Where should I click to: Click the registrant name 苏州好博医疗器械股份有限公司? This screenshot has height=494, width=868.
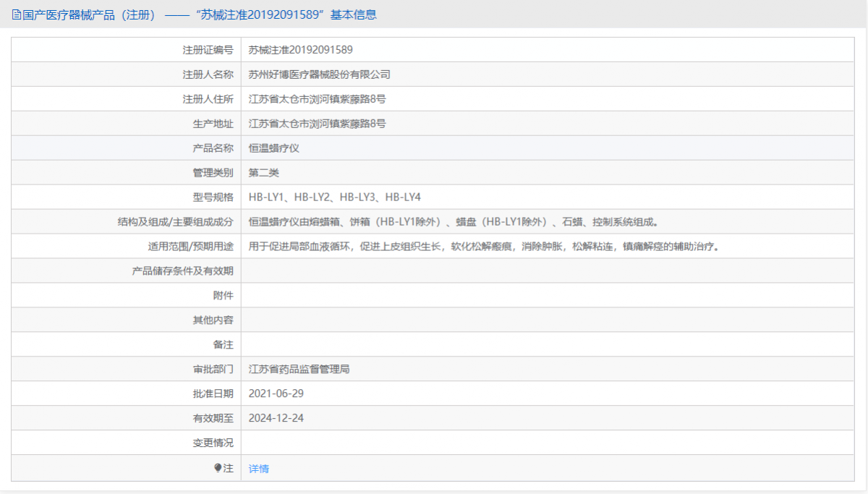point(326,74)
